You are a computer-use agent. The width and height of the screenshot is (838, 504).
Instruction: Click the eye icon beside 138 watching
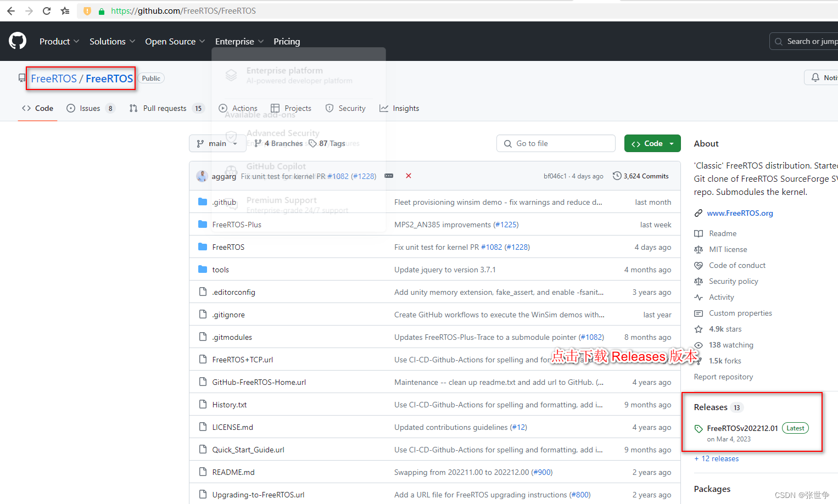[699, 345]
